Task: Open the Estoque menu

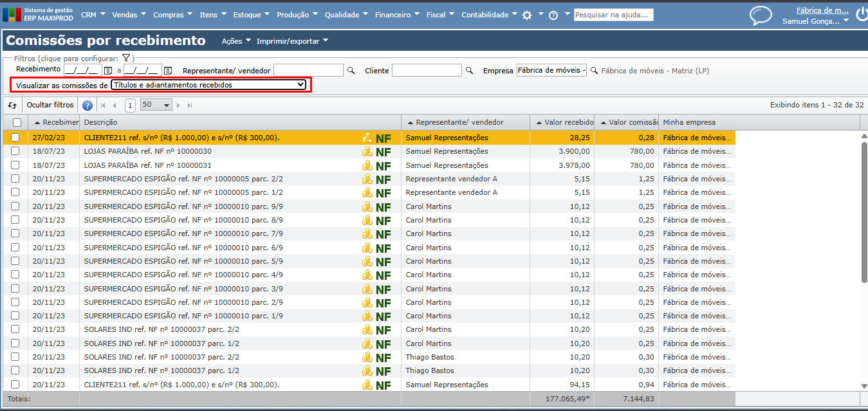Action: 247,15
